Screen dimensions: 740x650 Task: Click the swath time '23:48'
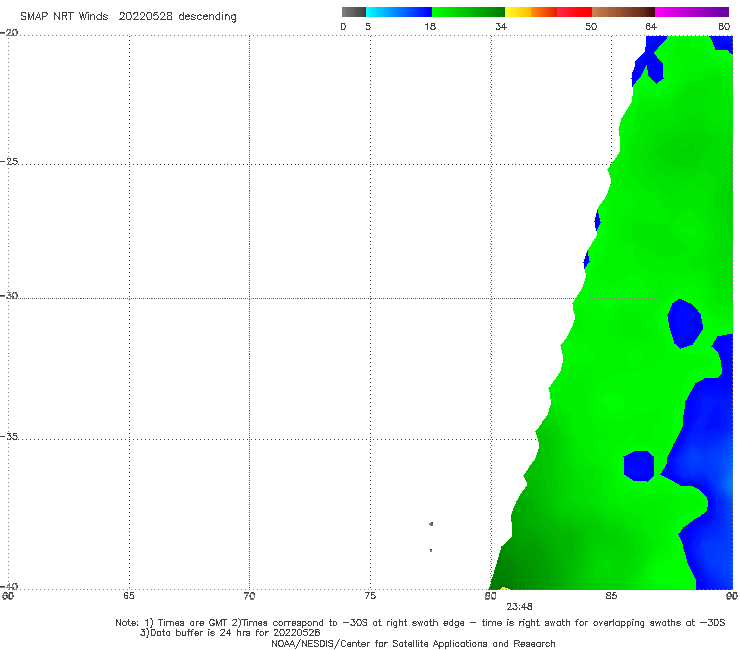pos(520,607)
